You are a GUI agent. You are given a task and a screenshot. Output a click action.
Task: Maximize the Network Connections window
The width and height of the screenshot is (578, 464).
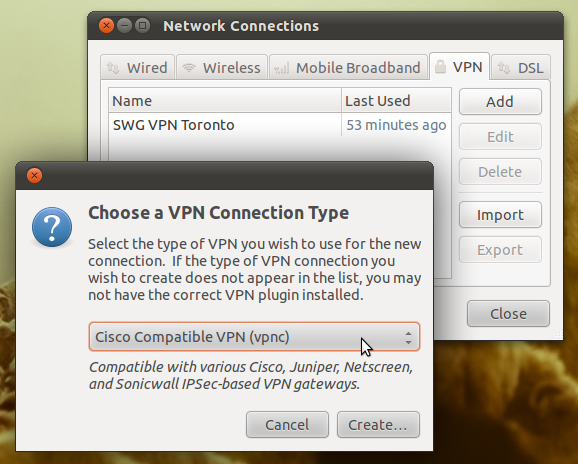pyautogui.click(x=142, y=26)
